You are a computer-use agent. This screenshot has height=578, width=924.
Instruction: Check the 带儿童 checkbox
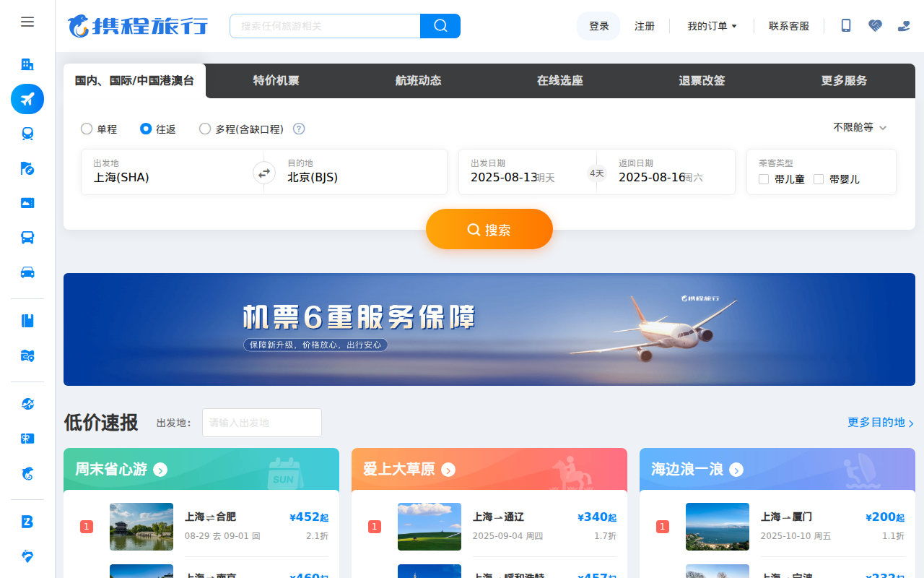[x=764, y=179]
